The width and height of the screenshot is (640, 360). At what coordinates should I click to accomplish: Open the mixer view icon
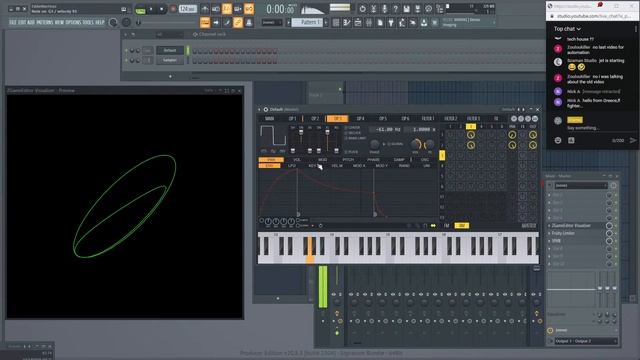click(x=369, y=23)
